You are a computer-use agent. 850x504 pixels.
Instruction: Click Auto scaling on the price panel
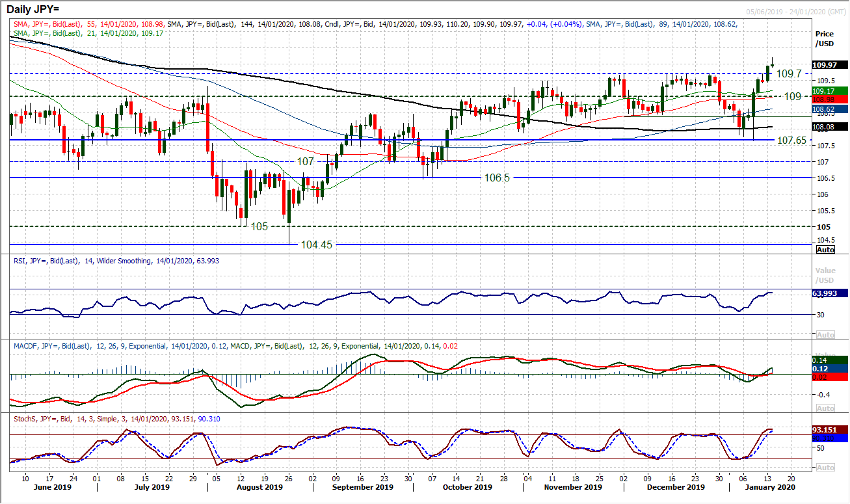click(826, 250)
